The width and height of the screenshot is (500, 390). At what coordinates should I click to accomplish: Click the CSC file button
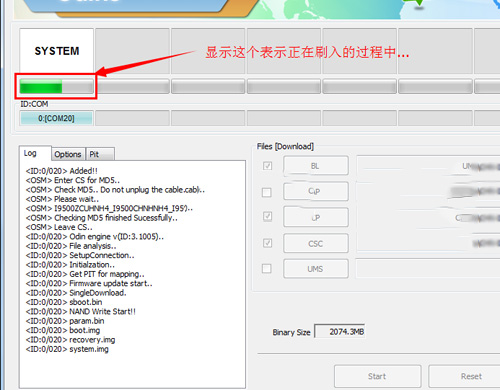[x=316, y=243]
